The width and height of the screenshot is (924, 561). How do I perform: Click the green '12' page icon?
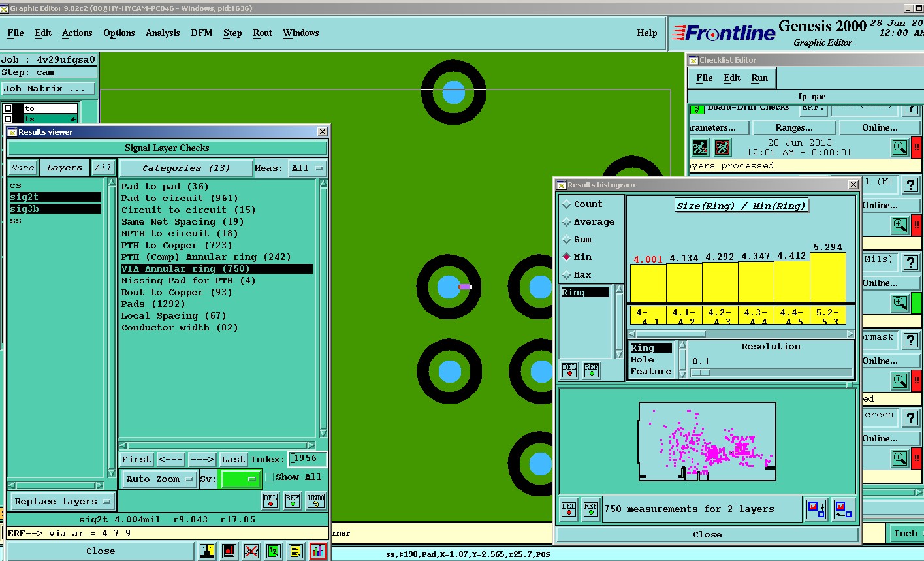(x=274, y=551)
